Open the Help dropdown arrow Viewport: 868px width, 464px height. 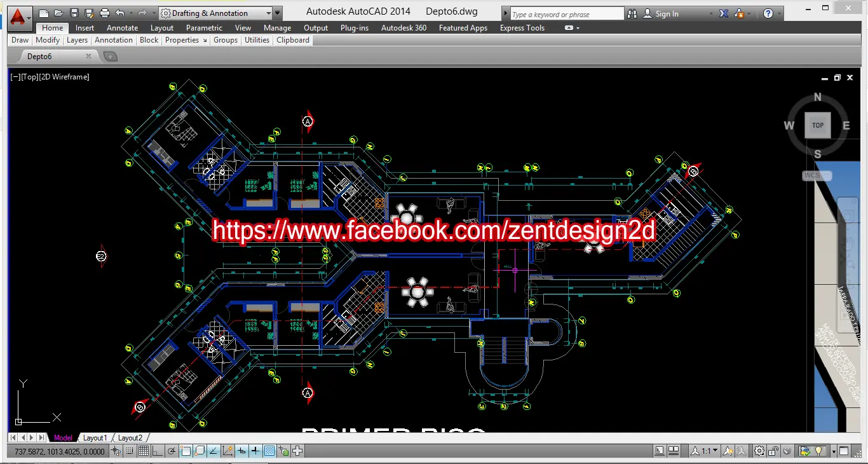tap(780, 13)
